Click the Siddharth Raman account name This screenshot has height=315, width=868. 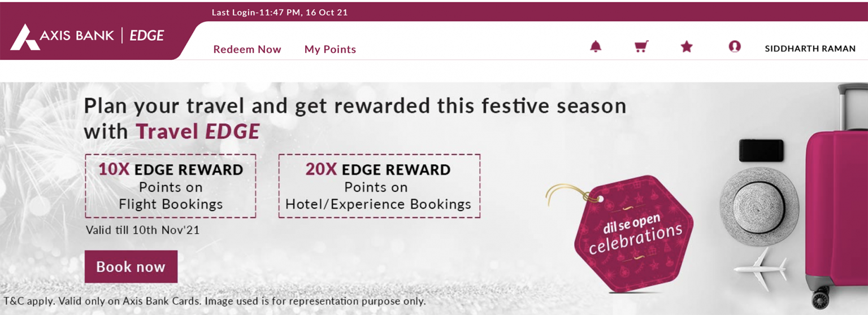(810, 49)
